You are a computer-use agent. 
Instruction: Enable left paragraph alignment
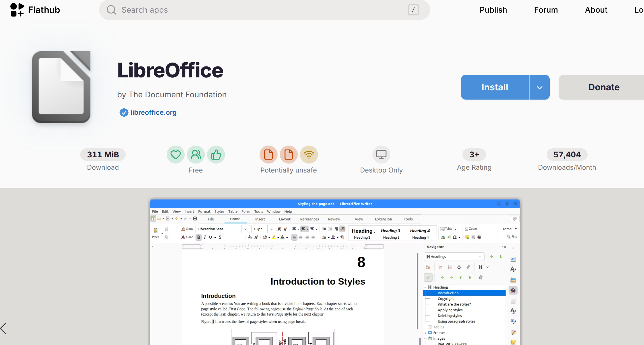[294, 237]
